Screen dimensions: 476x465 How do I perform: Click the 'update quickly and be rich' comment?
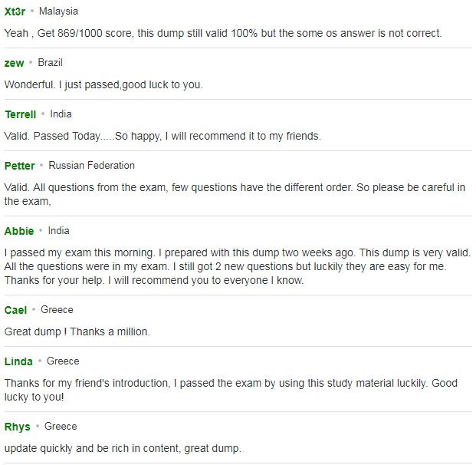123,448
